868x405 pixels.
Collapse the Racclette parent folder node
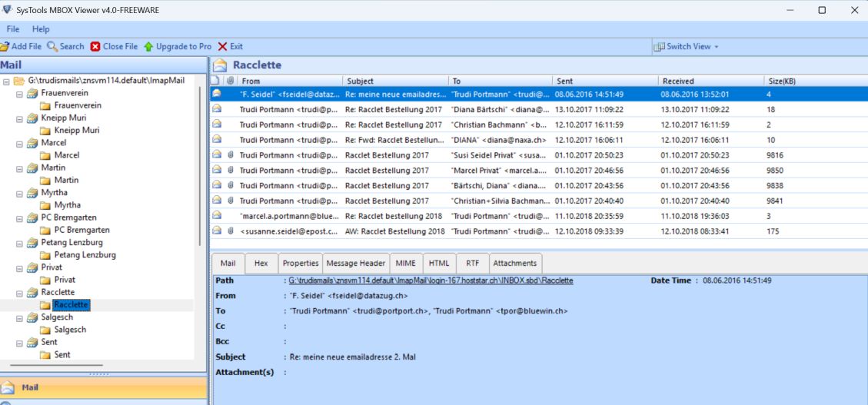tap(19, 293)
